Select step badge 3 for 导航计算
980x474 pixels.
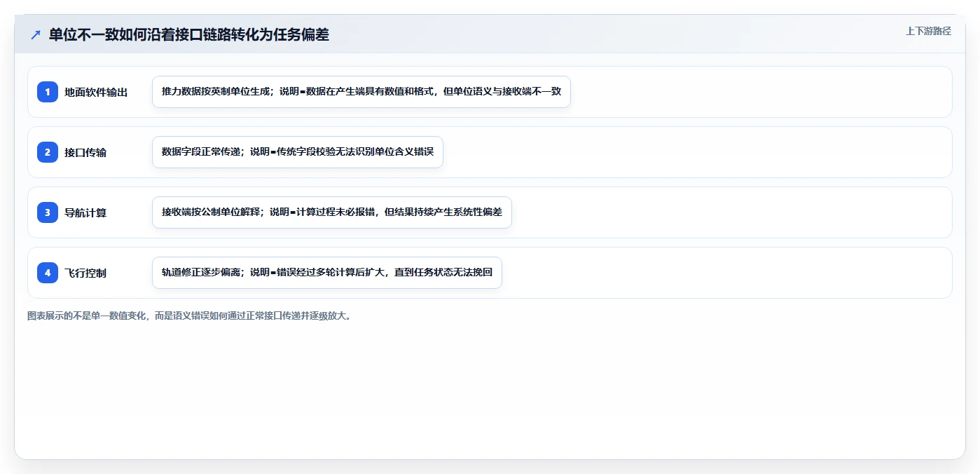tap(48, 212)
